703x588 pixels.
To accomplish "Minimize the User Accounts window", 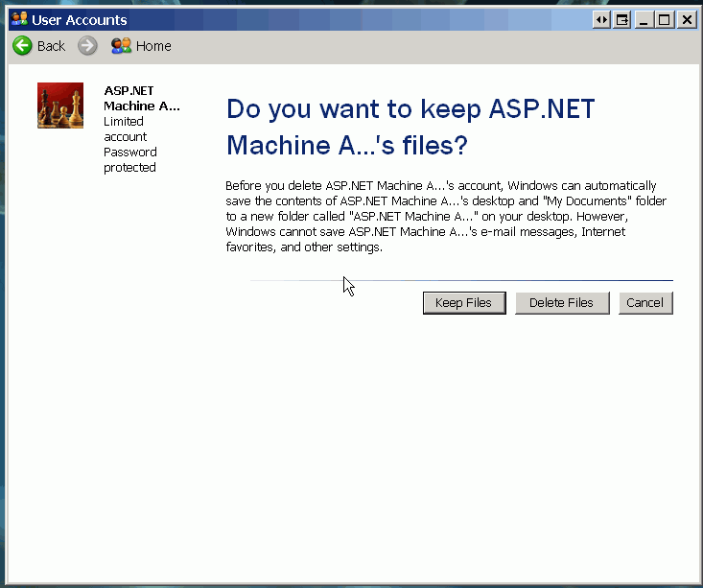I will 644,20.
